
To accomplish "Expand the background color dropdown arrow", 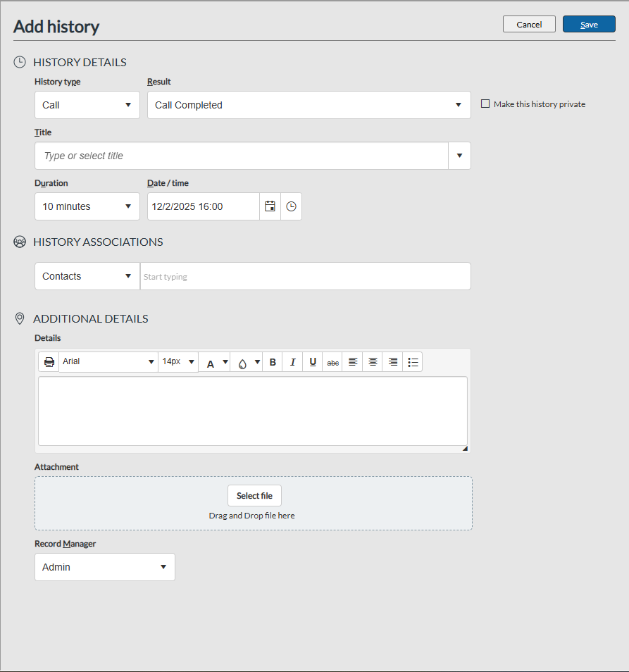I will [x=258, y=362].
